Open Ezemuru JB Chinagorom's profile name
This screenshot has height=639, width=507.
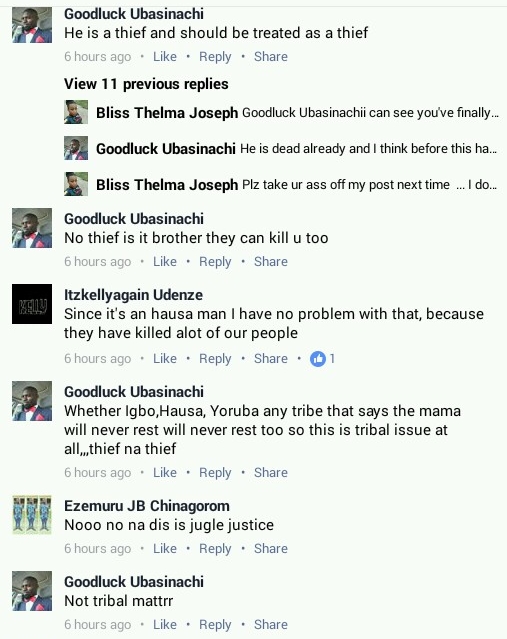click(x=147, y=506)
